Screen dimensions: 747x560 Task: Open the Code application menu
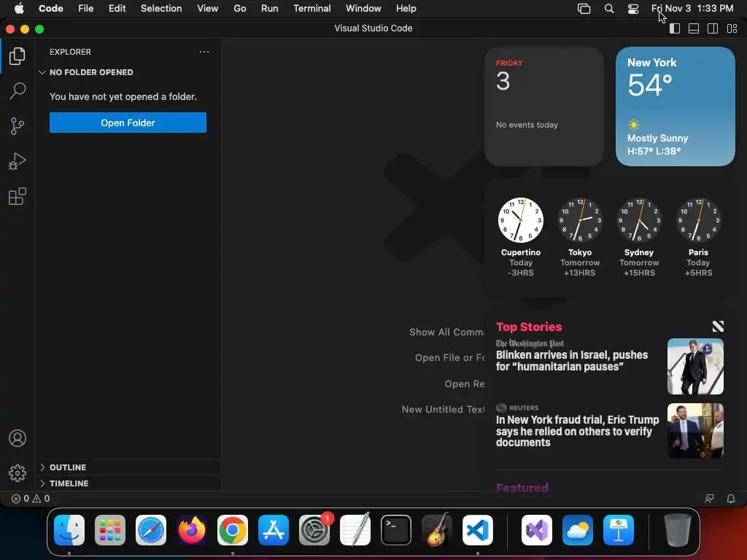pyautogui.click(x=51, y=9)
